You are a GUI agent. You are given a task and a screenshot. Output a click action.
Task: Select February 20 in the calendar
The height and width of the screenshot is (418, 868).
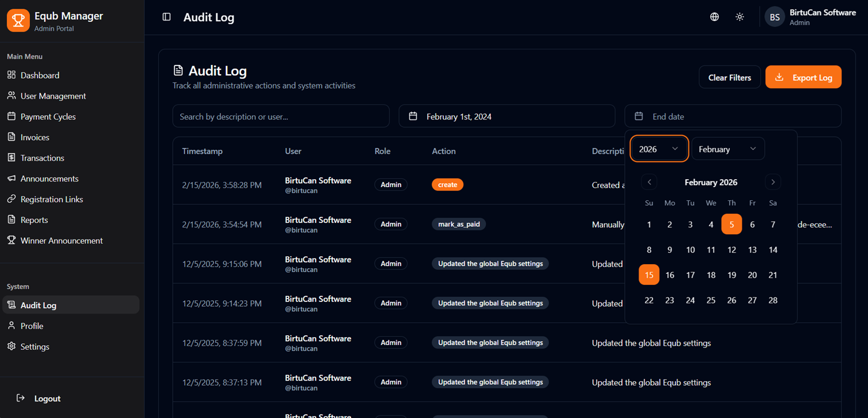coord(752,275)
